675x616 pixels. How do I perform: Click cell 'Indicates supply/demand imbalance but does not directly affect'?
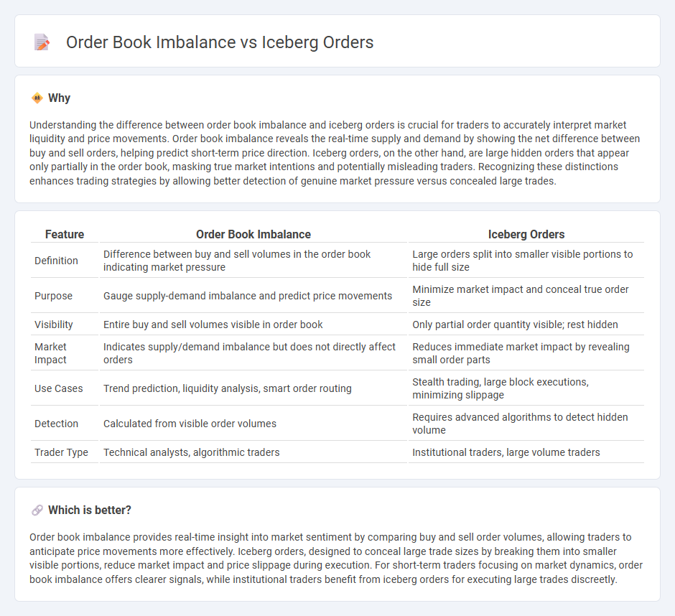(253, 353)
